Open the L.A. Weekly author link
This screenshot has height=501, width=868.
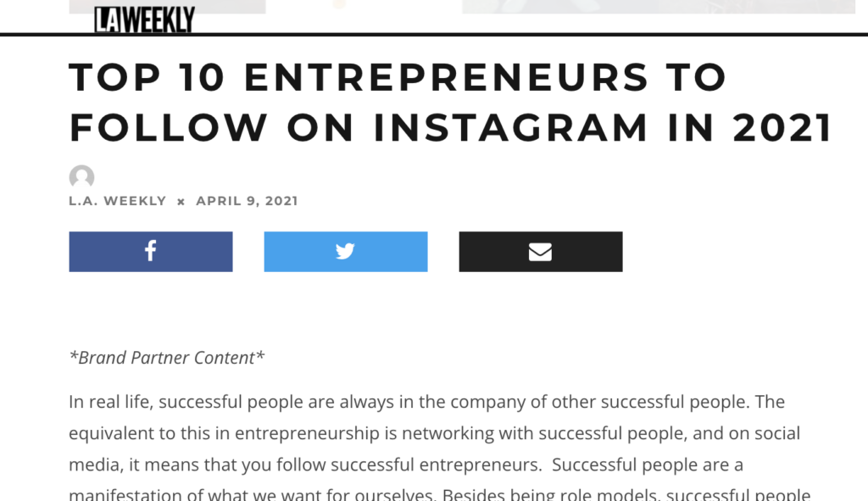tap(118, 202)
